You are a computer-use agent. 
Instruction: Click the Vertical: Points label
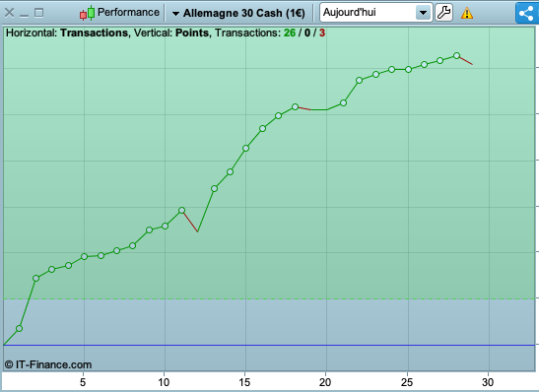pos(171,33)
